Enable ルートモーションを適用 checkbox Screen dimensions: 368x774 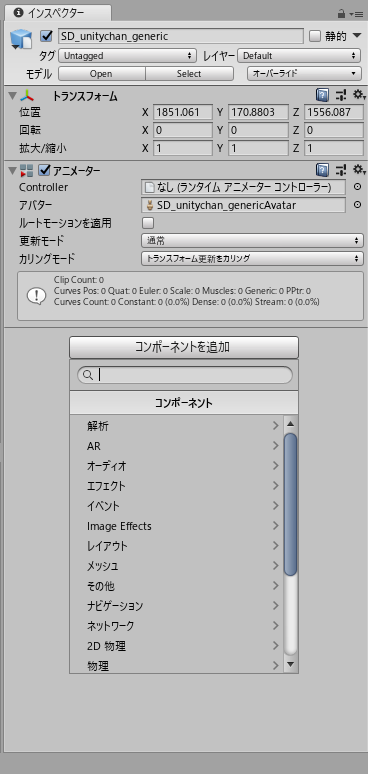pyautogui.click(x=148, y=223)
